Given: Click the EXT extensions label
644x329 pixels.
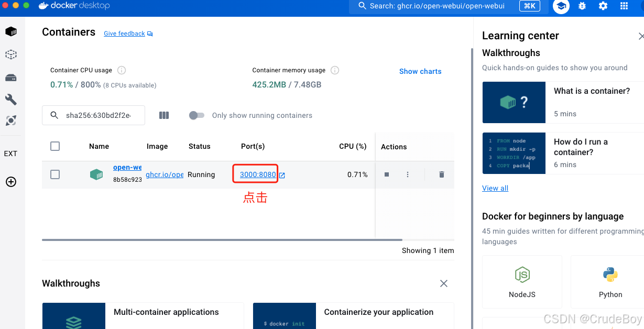Looking at the screenshot, I should point(11,153).
